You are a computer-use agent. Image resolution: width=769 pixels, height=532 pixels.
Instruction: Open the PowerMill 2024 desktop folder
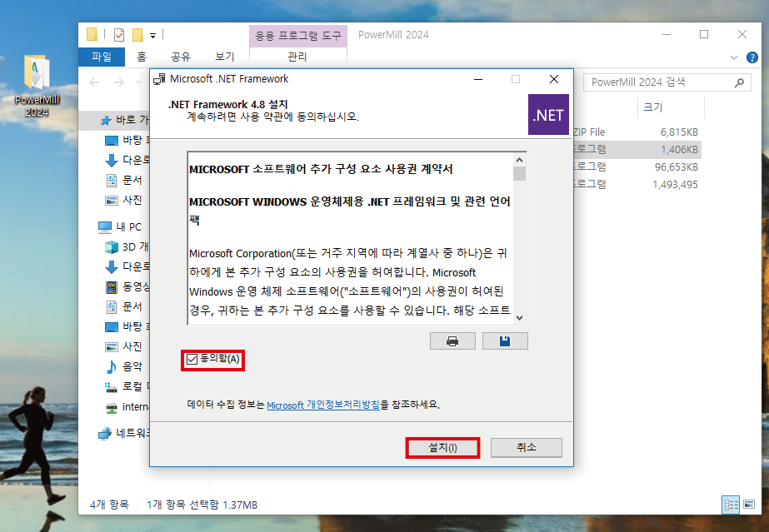pyautogui.click(x=37, y=86)
